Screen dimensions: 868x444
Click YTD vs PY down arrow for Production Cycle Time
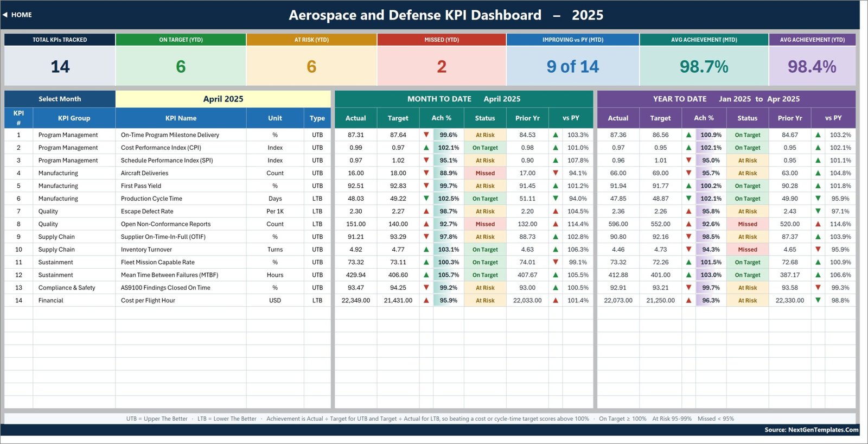[x=818, y=199]
